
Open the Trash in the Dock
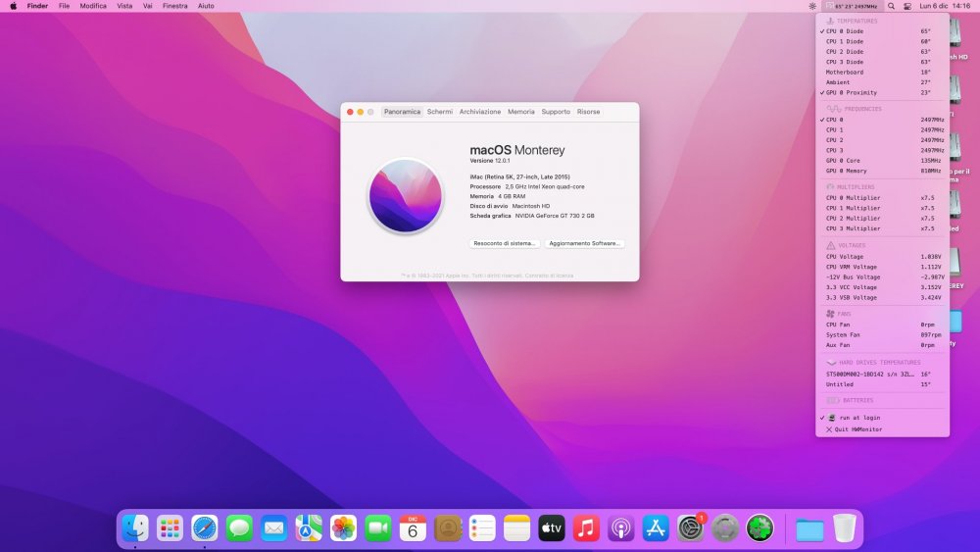click(x=845, y=528)
